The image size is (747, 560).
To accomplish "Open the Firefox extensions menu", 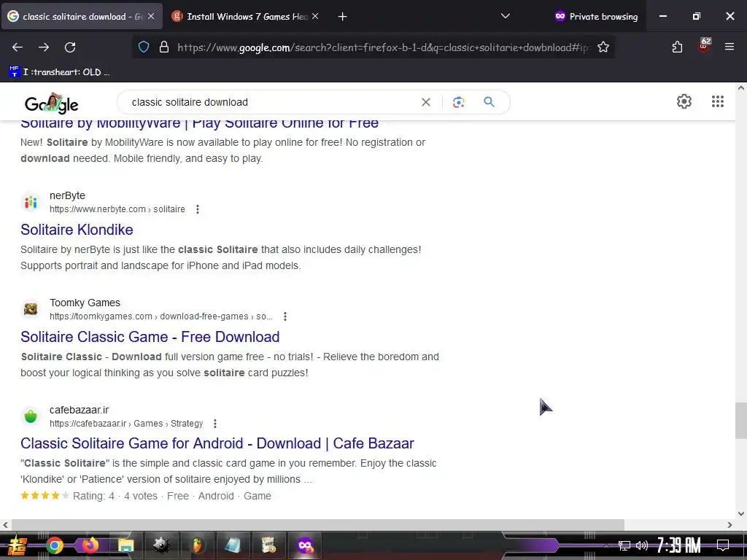I will point(677,47).
